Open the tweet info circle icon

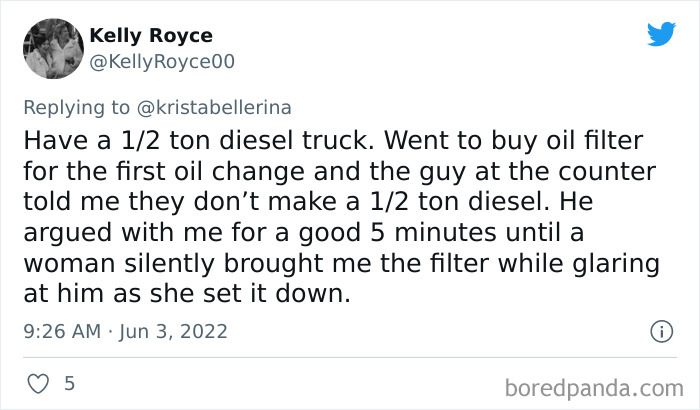[x=659, y=330]
